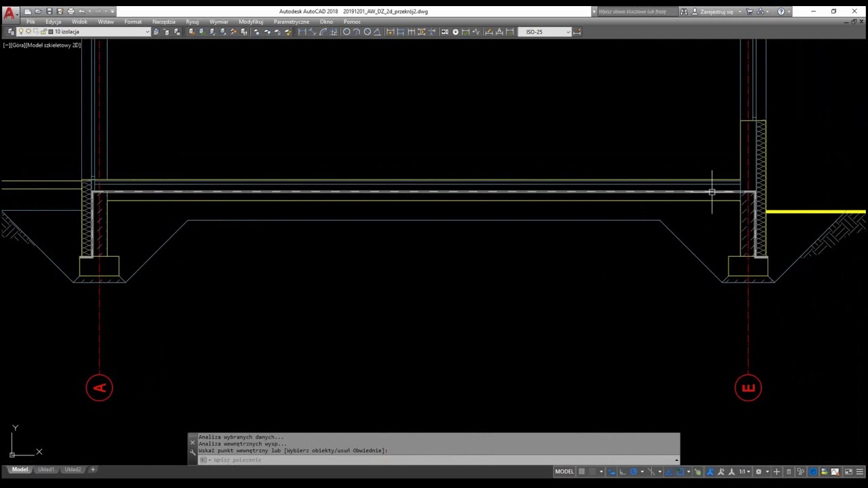The height and width of the screenshot is (488, 868).
Task: Open the Autodesk App Store cart icon
Action: (x=749, y=12)
